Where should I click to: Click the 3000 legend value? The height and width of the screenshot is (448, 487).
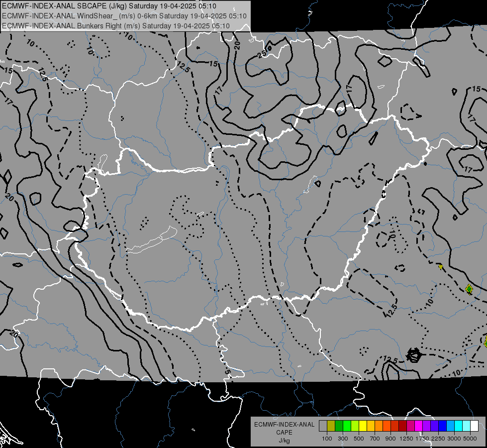tap(454, 439)
